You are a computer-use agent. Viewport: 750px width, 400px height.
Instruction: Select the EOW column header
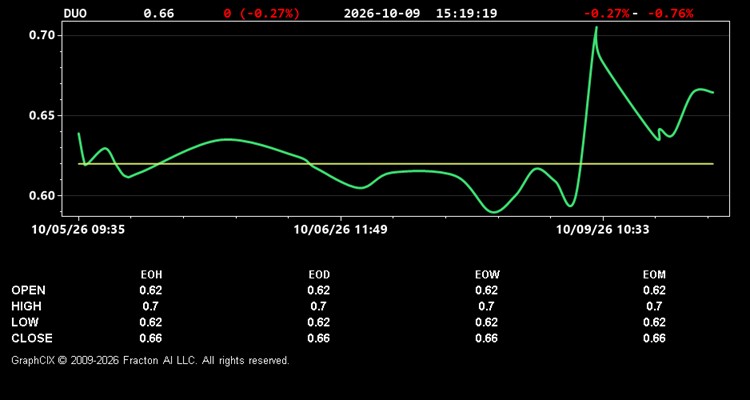487,275
